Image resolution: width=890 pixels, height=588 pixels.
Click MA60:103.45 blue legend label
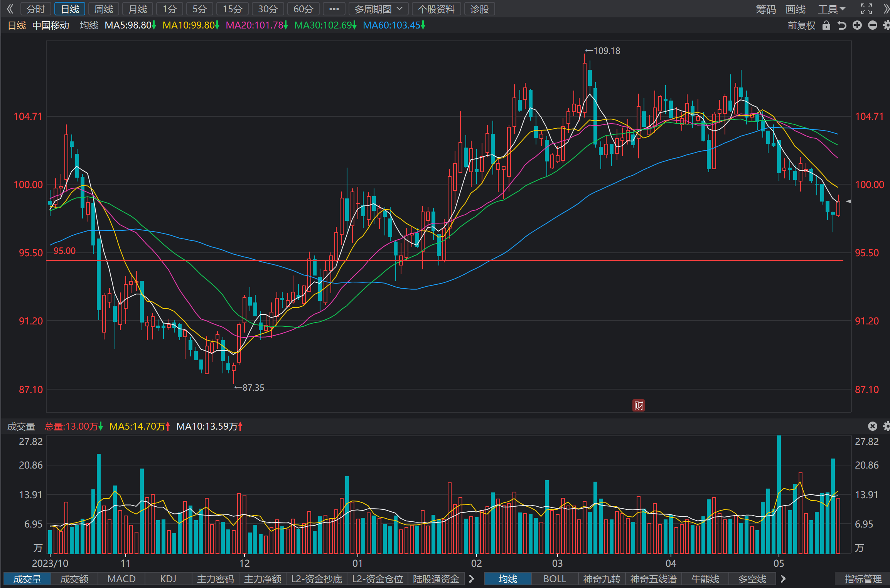[x=394, y=25]
